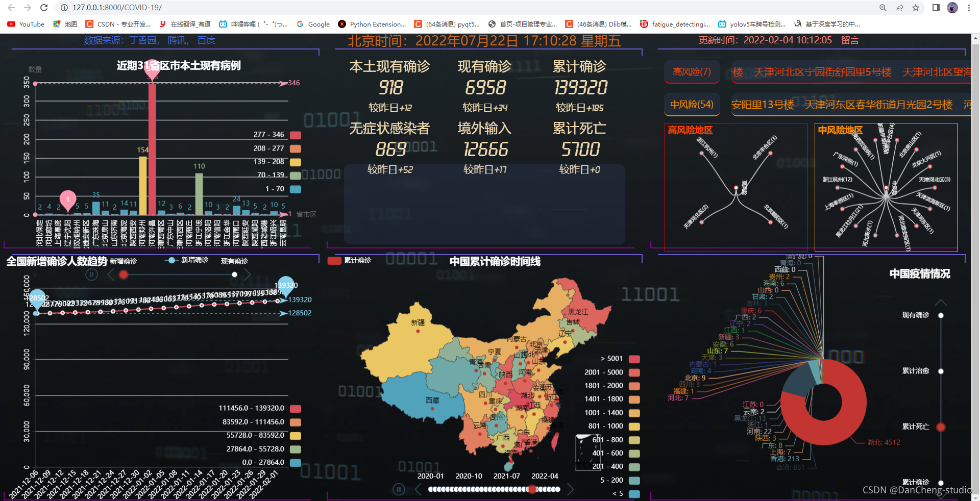Click the 2020-01 timeline label

click(430, 476)
